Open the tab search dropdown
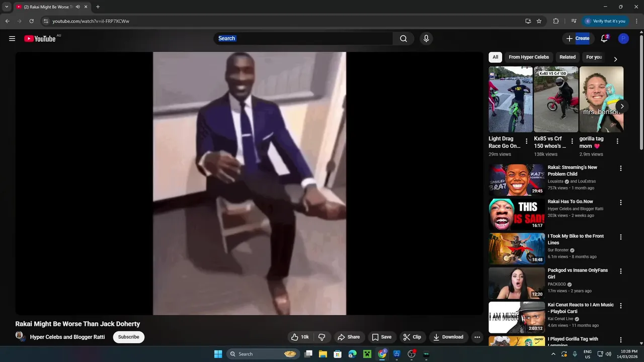 [x=7, y=7]
